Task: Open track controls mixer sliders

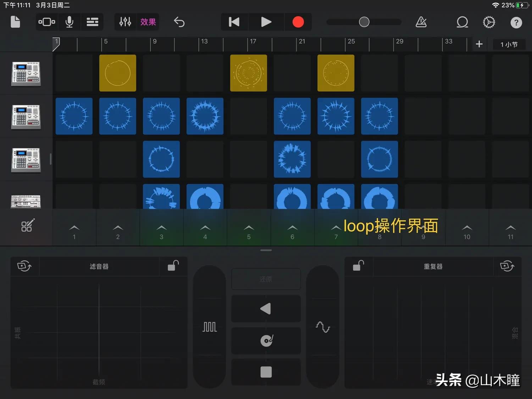Action: (125, 22)
